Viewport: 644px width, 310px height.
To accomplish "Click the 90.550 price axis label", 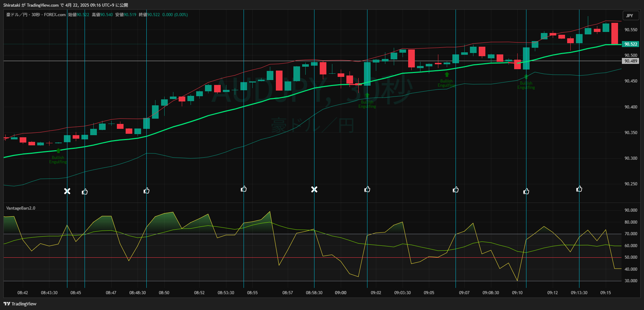I will tap(631, 30).
